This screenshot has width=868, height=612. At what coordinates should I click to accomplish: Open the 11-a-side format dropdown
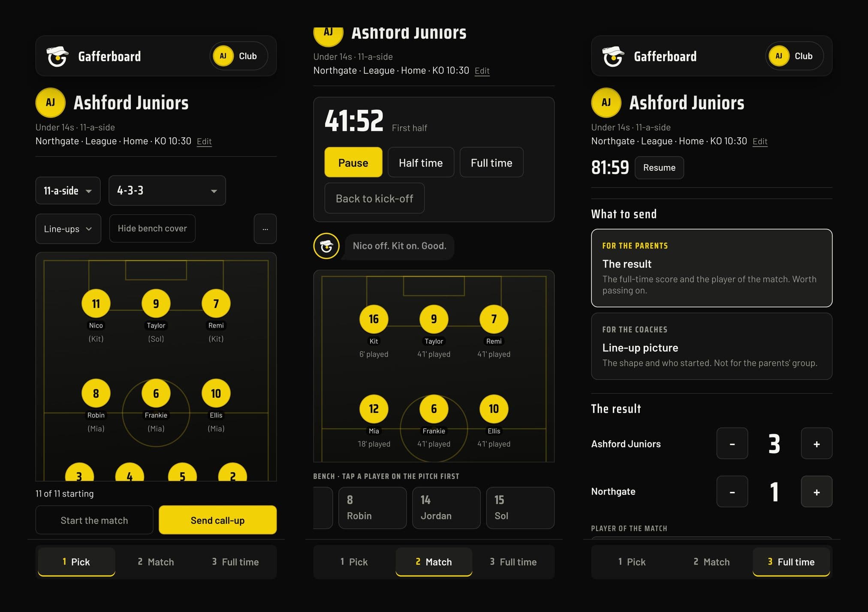click(x=68, y=191)
